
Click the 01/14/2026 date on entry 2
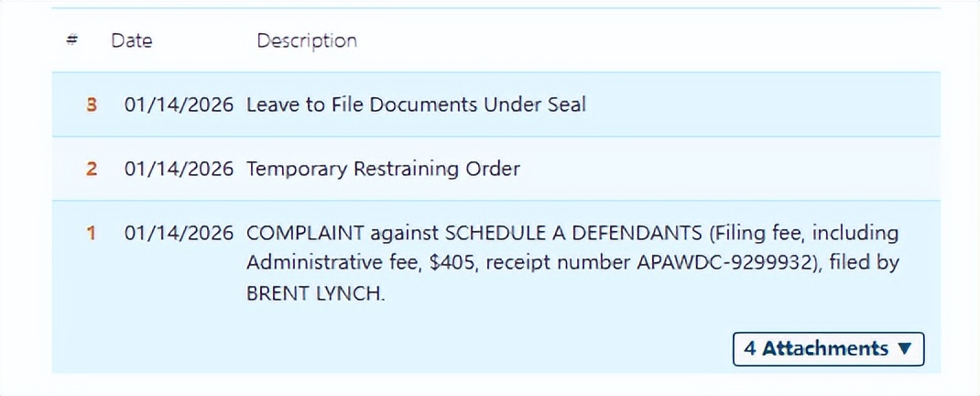point(179,169)
